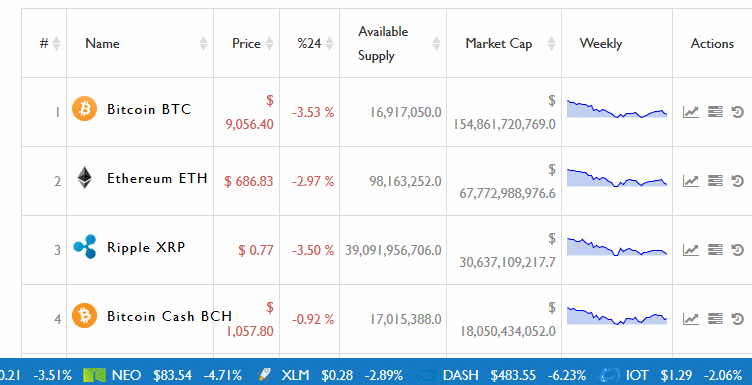The image size is (752, 385).
Task: Open the Ethereum ETH name link
Action: tap(157, 178)
